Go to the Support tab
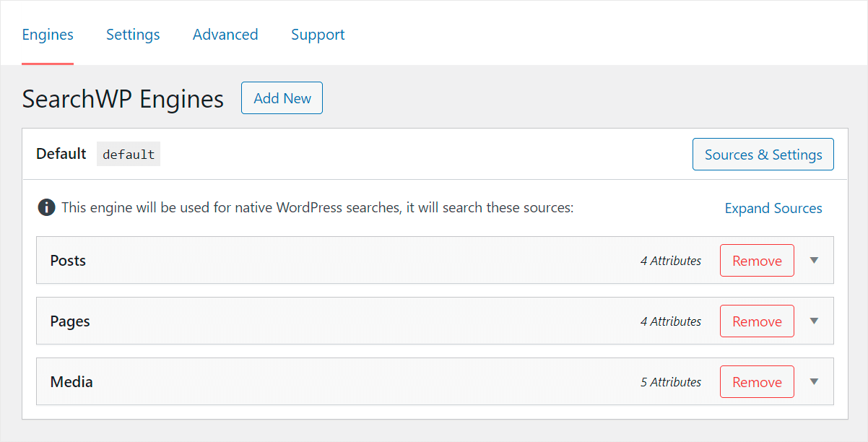Viewport: 868px width, 442px height. [318, 35]
